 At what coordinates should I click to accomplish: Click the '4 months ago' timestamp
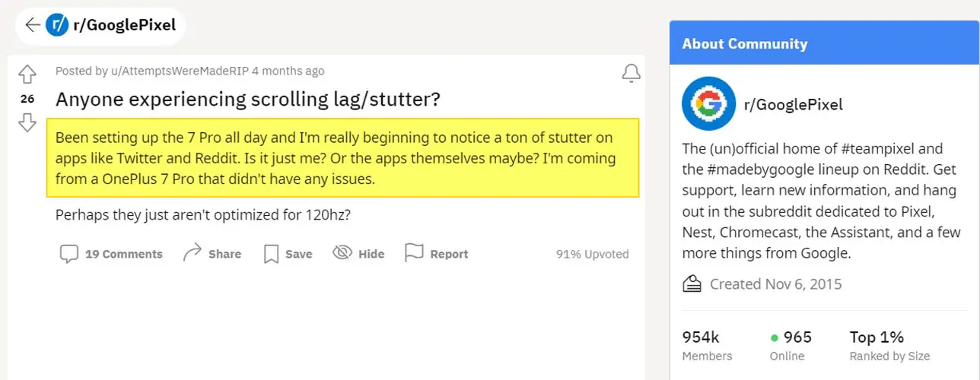tap(288, 71)
